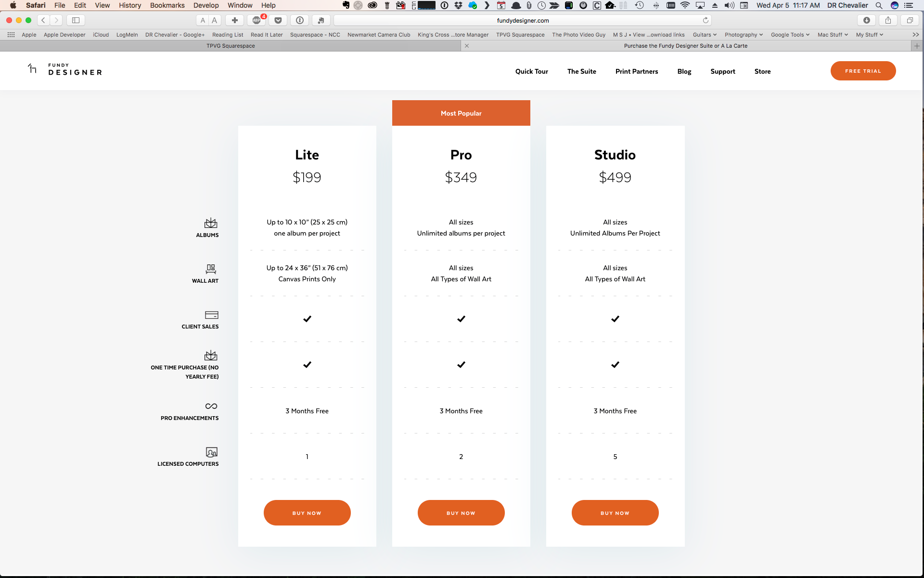Open the DR Chevalier user menu
Image resolution: width=924 pixels, height=578 pixels.
click(x=847, y=5)
